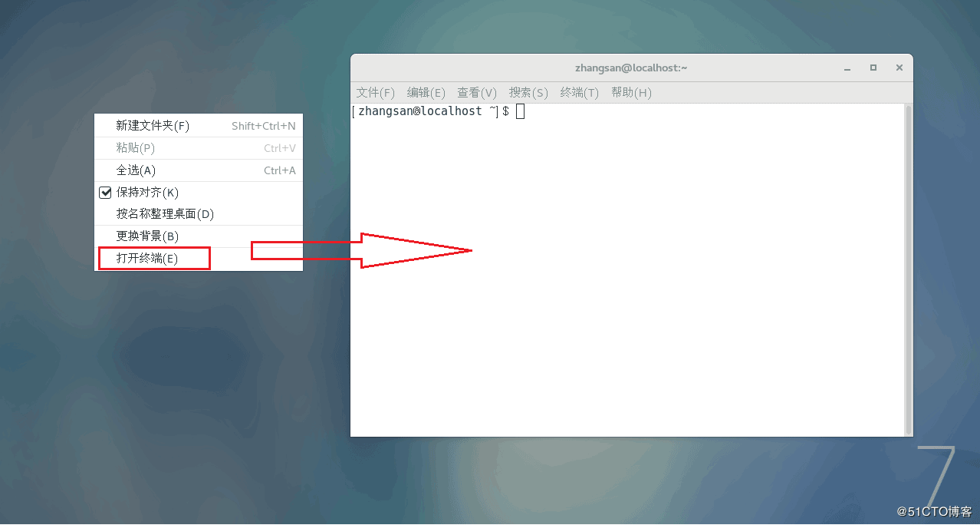This screenshot has width=980, height=525.
Task: Open the 编辑(E) menu
Action: (426, 93)
